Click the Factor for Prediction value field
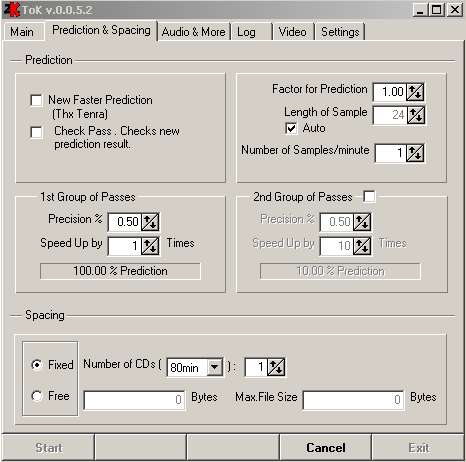This screenshot has width=466, height=462. pos(390,92)
